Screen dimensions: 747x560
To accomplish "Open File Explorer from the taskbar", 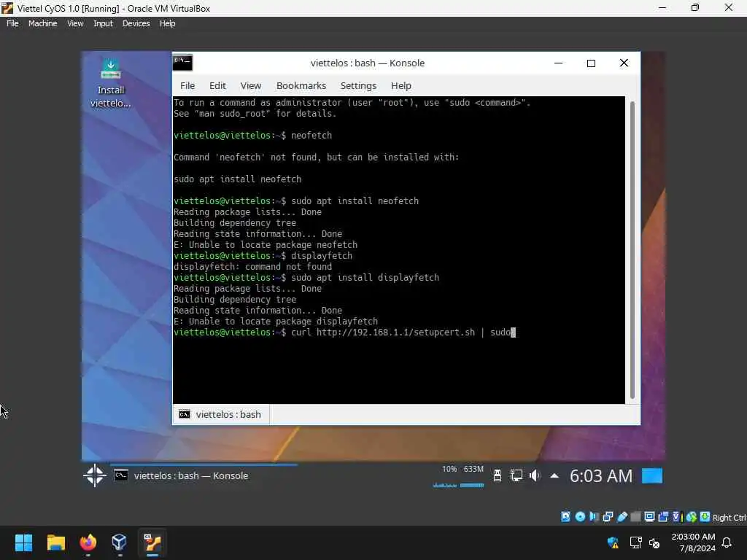I will point(55,542).
